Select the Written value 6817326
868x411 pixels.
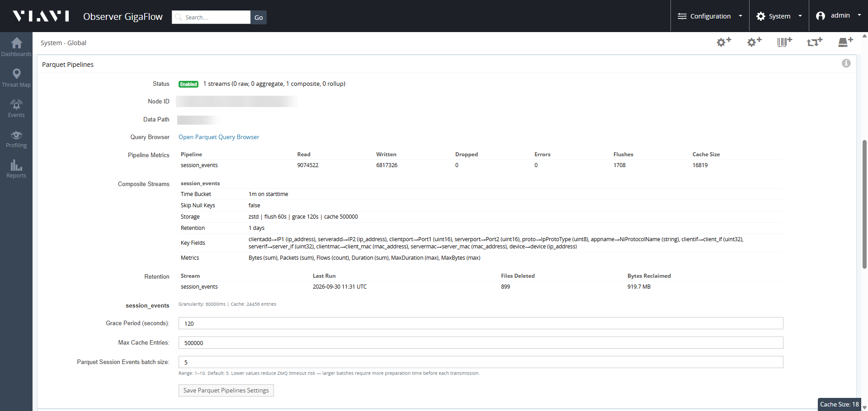[387, 165]
